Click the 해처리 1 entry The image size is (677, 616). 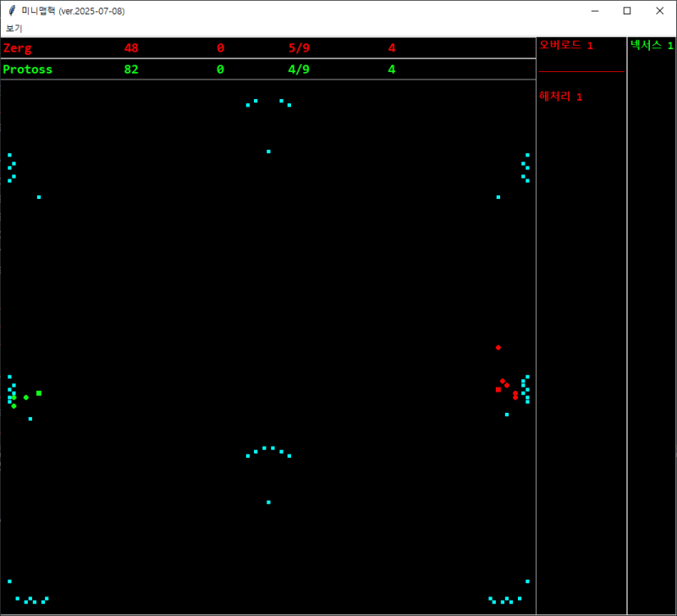coord(560,96)
